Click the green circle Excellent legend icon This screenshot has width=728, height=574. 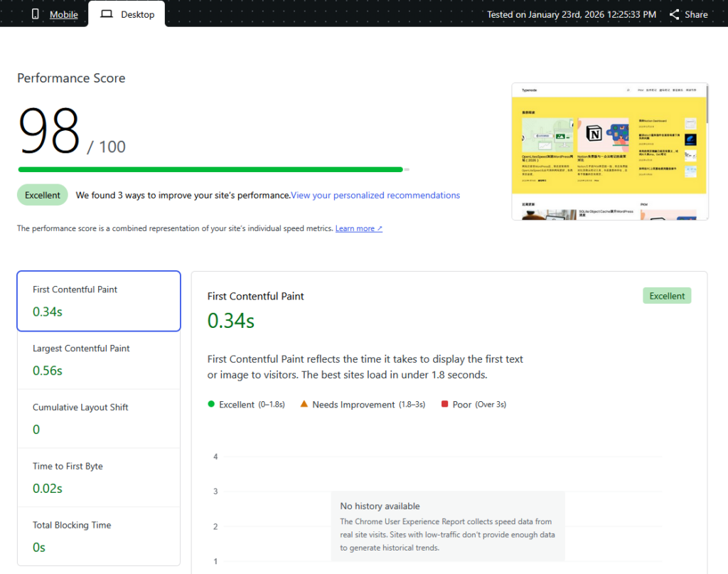pos(211,404)
